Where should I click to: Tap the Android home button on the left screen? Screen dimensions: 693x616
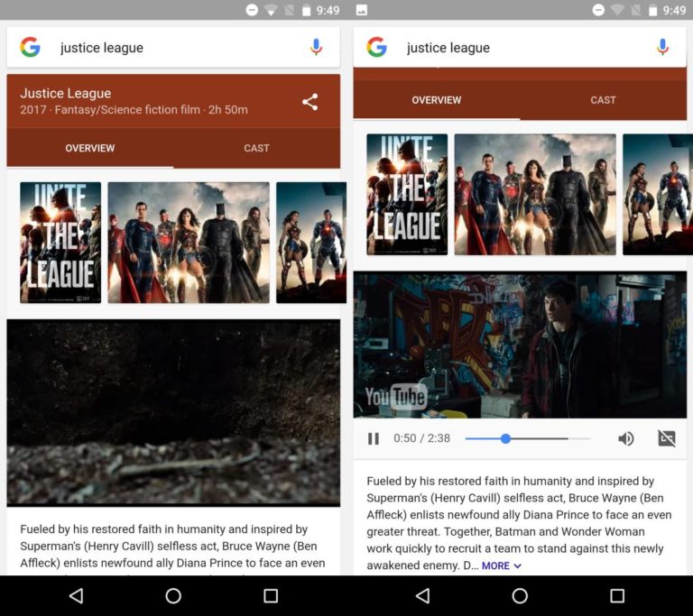(x=173, y=595)
